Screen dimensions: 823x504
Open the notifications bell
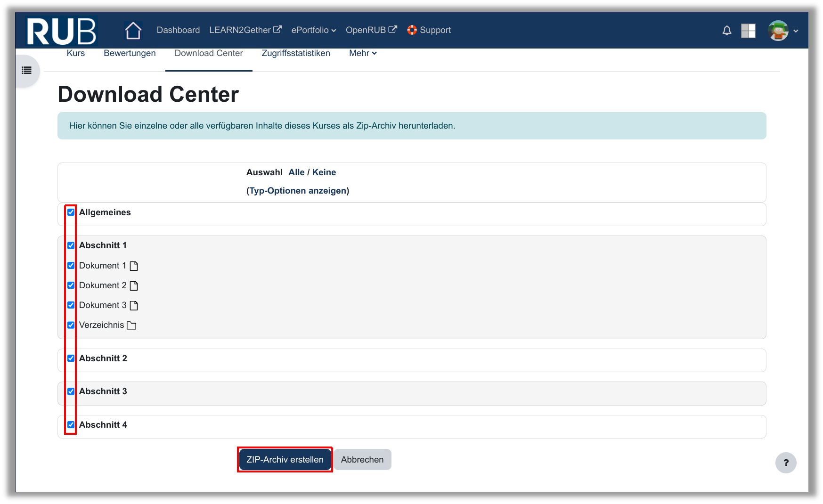coord(727,31)
